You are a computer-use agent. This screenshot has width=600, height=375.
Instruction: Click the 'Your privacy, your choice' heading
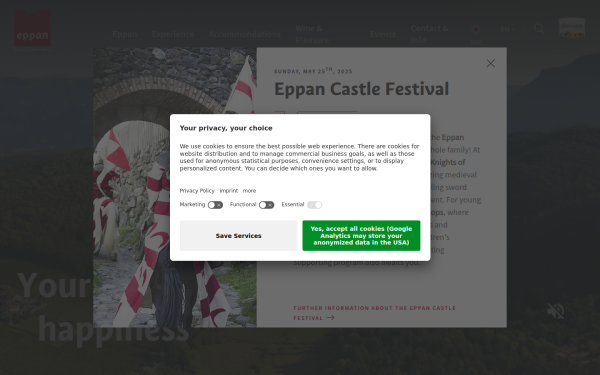[x=226, y=128]
